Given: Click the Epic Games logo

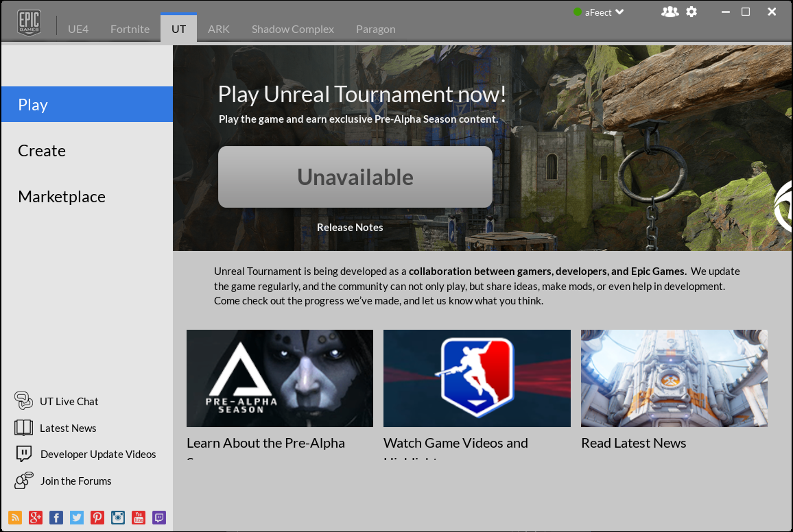Looking at the screenshot, I should [29, 23].
